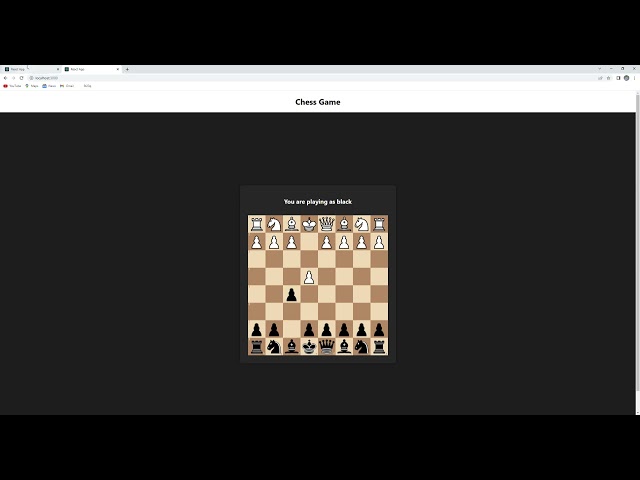Open the YouTube bookmark
The width and height of the screenshot is (640, 480).
tap(12, 86)
